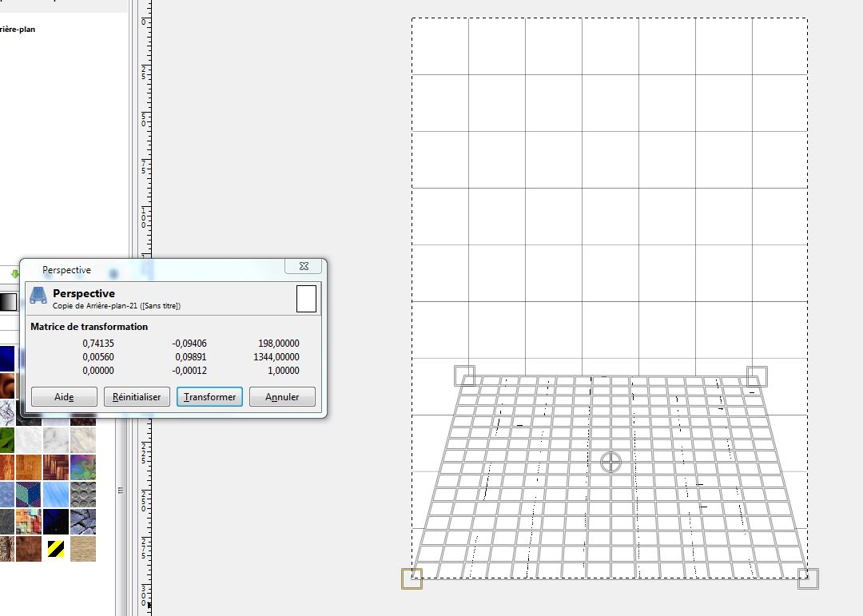Click the panel grip handle beside the patterns

point(121,490)
